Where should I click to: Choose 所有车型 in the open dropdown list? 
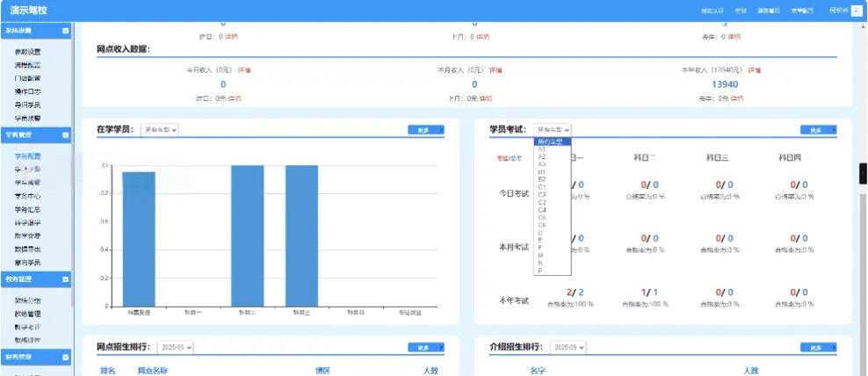click(553, 141)
